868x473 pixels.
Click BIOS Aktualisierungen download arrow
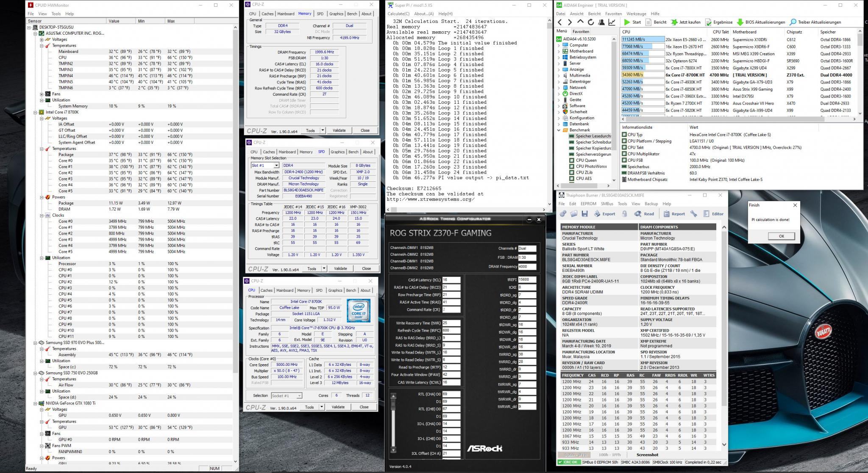tap(740, 22)
